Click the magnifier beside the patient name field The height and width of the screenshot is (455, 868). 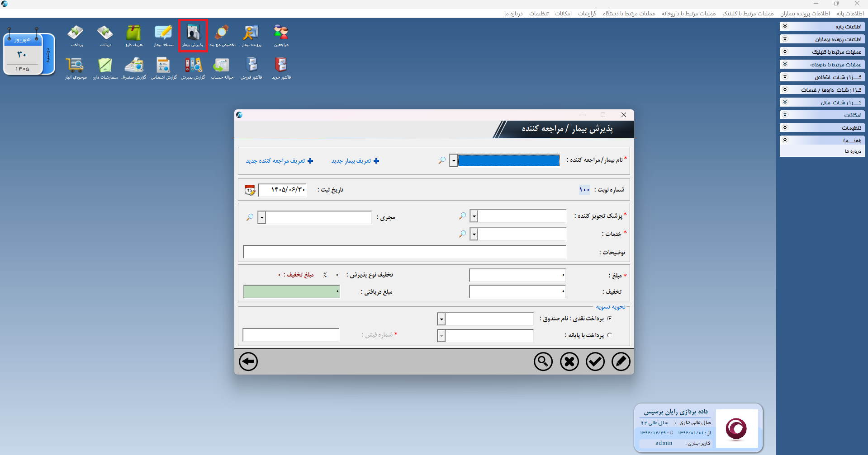(x=442, y=160)
